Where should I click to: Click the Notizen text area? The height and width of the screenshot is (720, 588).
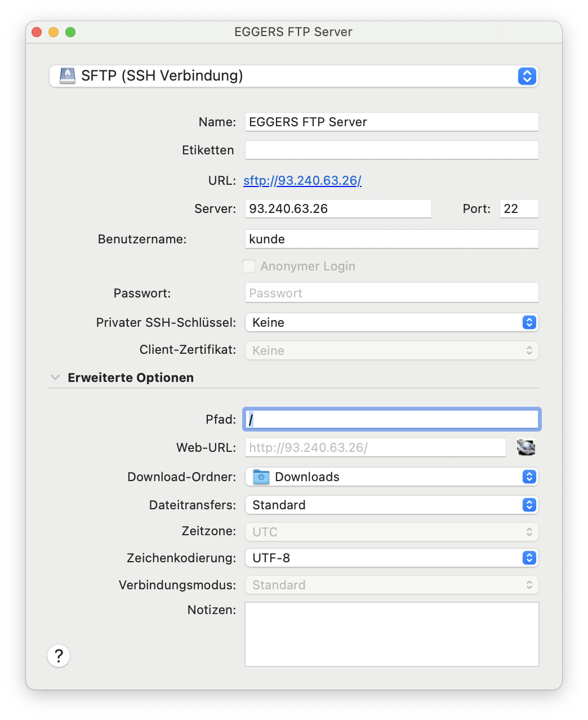pos(392,634)
